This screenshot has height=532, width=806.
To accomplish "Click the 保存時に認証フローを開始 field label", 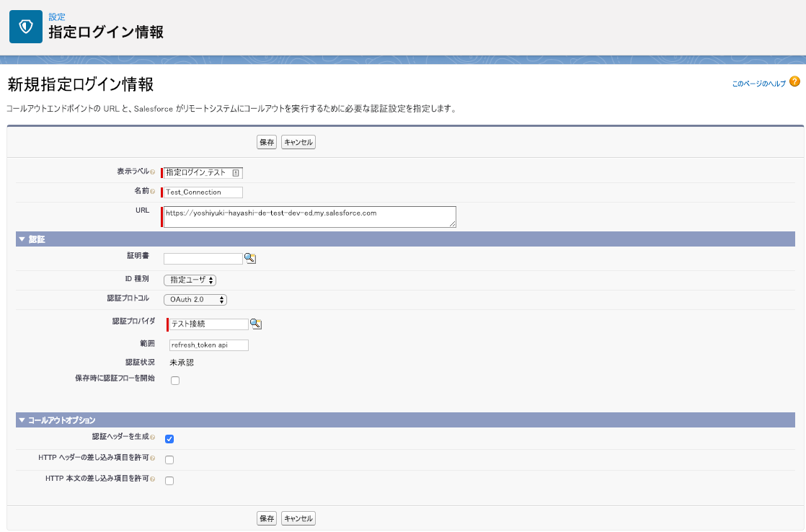I will (115, 378).
